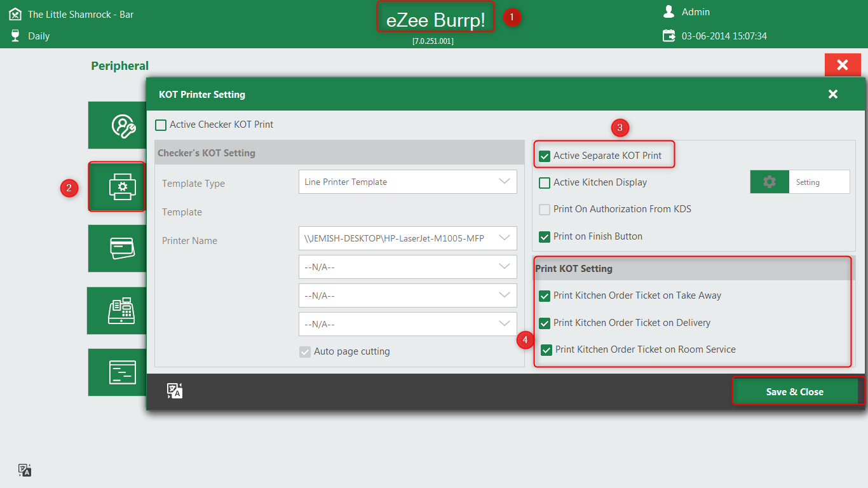
Task: Click the Template label
Action: 182,212
